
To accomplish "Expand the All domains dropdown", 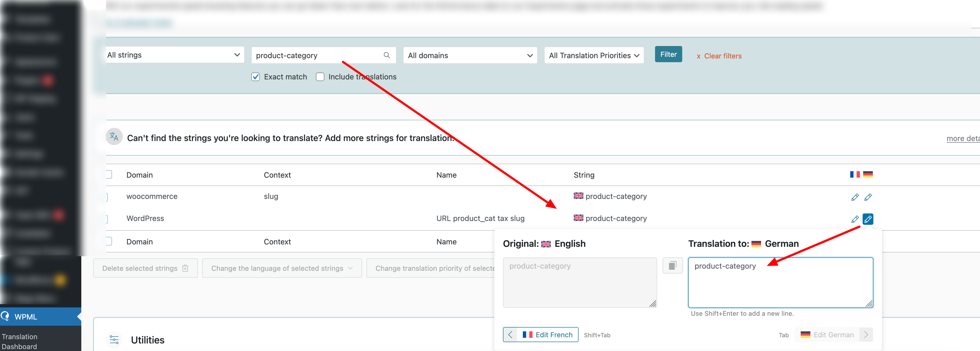I will 470,55.
